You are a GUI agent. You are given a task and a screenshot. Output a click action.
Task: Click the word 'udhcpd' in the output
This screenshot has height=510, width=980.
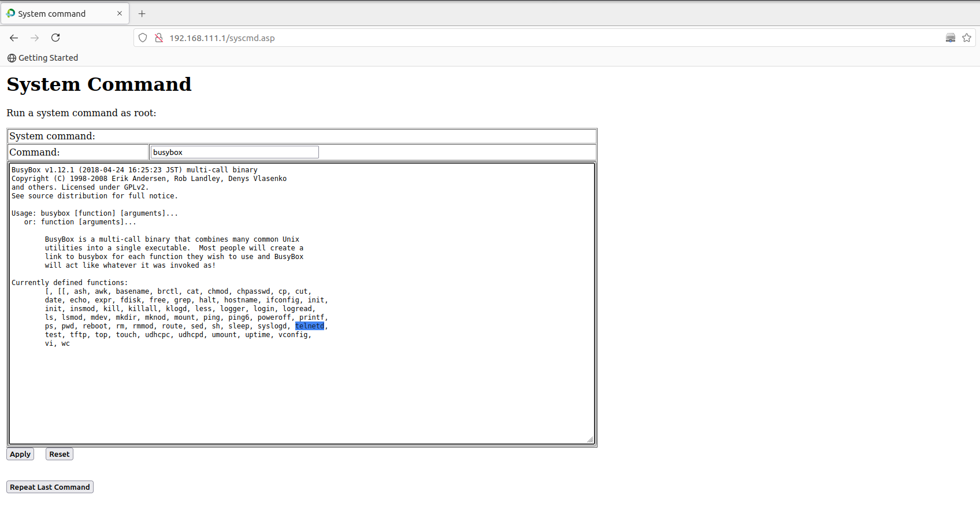pos(191,335)
